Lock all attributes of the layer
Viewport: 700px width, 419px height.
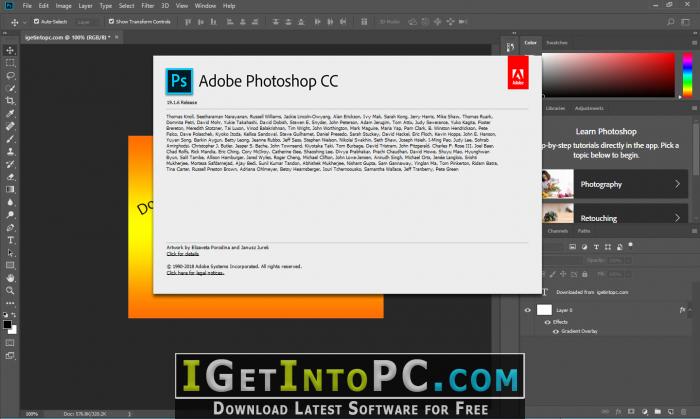[585, 274]
